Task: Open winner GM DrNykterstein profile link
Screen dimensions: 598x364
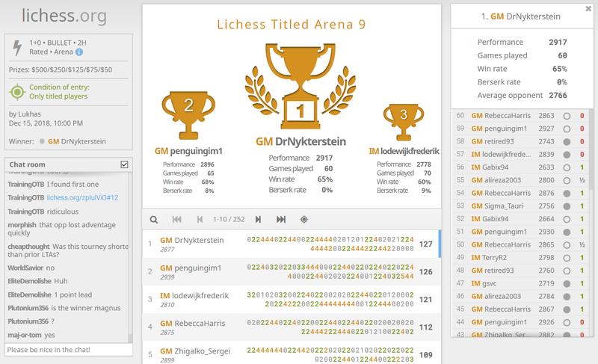Action: 77,141
